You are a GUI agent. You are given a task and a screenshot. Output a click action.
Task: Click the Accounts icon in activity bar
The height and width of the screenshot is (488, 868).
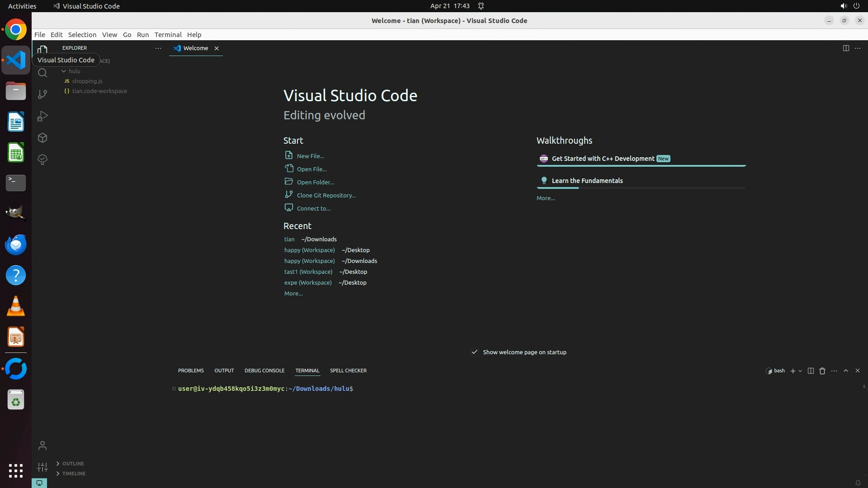click(42, 446)
